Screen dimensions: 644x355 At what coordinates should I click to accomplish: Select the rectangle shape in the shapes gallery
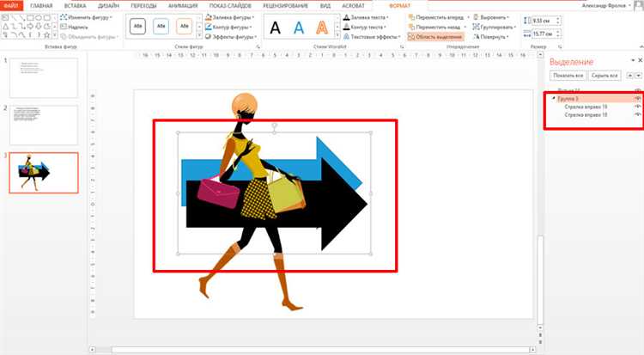coord(30,18)
